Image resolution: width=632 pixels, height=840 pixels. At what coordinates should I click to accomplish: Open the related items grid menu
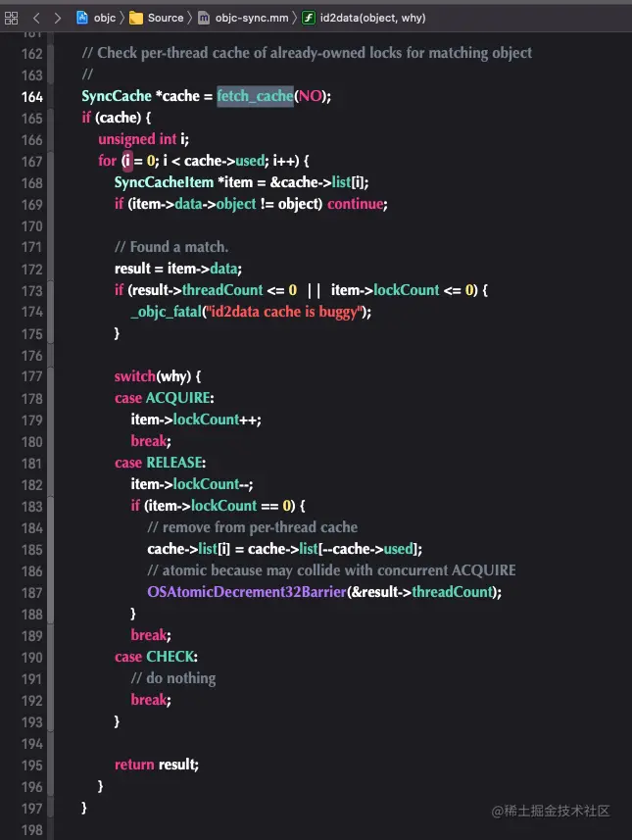[x=11, y=19]
